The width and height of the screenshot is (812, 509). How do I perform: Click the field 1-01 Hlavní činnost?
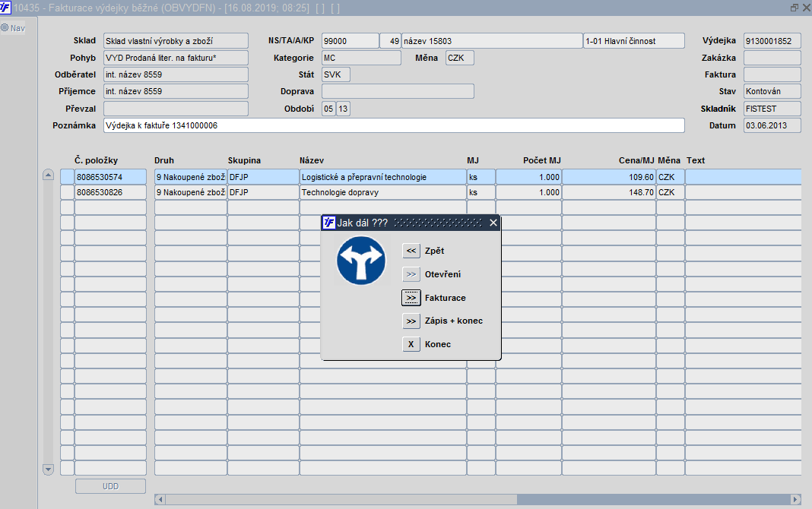pyautogui.click(x=634, y=41)
